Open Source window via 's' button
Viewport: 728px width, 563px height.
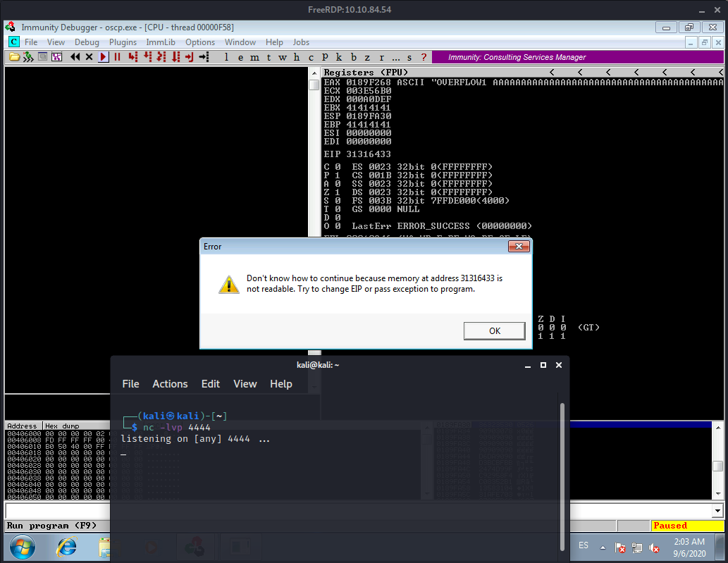tap(409, 57)
